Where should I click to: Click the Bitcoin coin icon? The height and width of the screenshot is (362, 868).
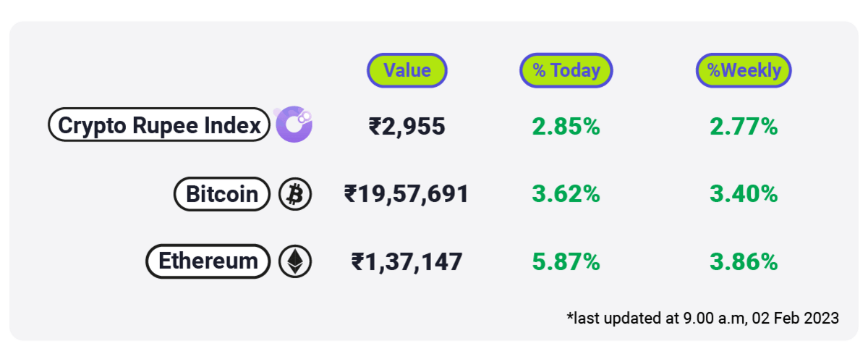coord(295,194)
